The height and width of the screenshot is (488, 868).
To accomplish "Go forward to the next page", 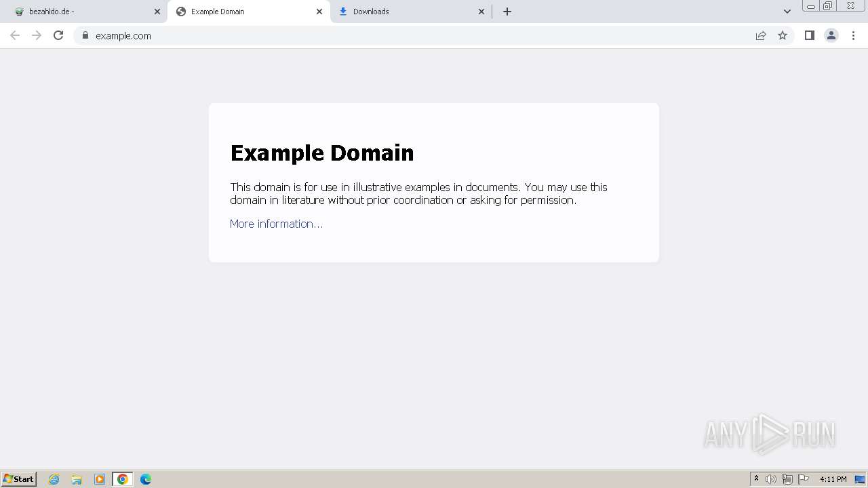I will 37,35.
